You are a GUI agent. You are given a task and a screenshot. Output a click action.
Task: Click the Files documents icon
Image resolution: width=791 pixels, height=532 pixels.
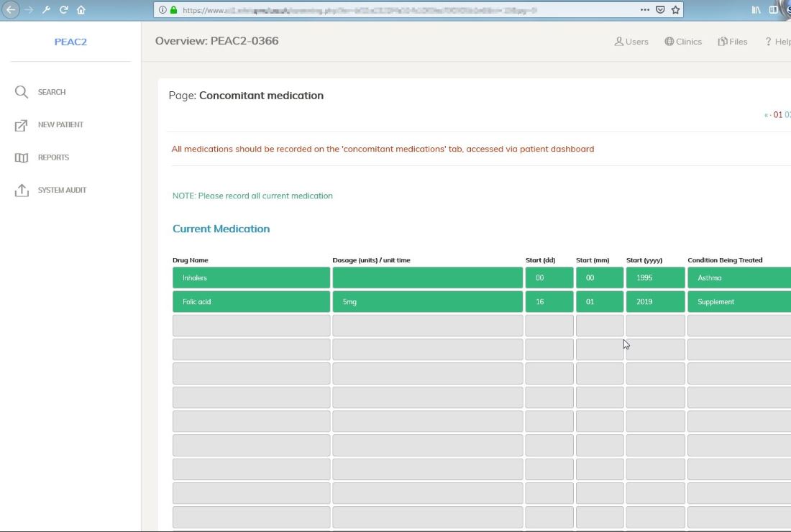[723, 42]
